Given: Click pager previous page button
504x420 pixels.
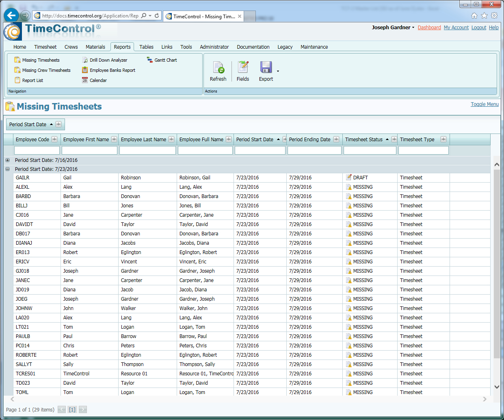Looking at the screenshot, I should [62, 409].
